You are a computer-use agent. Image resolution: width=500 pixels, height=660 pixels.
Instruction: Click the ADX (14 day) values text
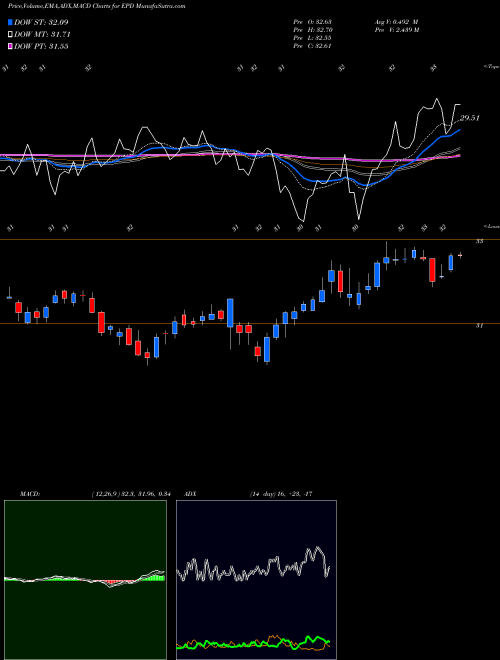(x=281, y=494)
